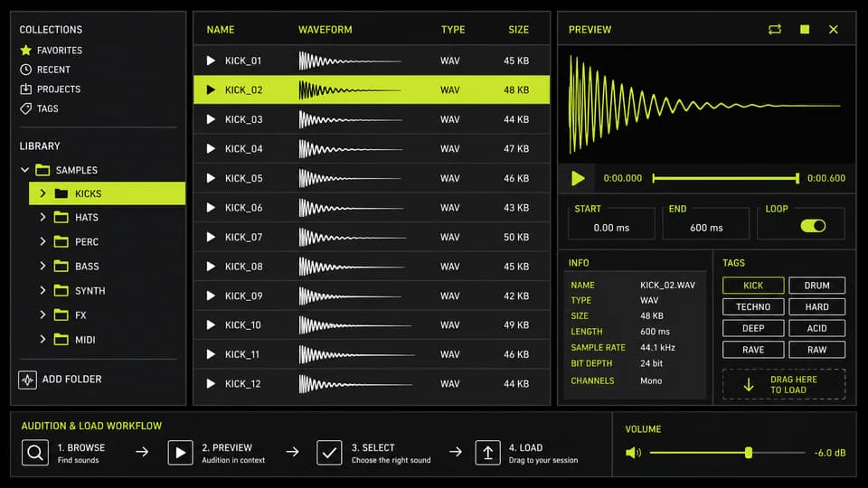The width and height of the screenshot is (868, 488).
Task: Toggle the KICK tag
Action: (753, 286)
